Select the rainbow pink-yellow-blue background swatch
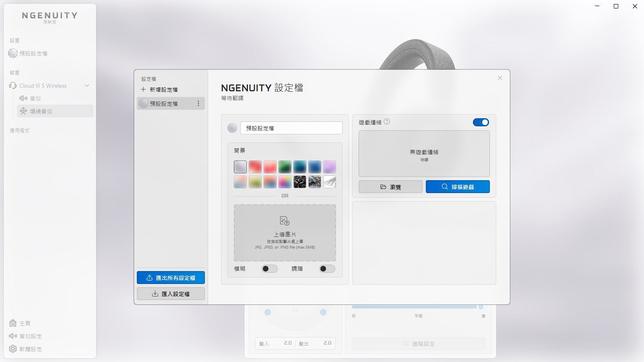This screenshot has width=644, height=362. [285, 182]
